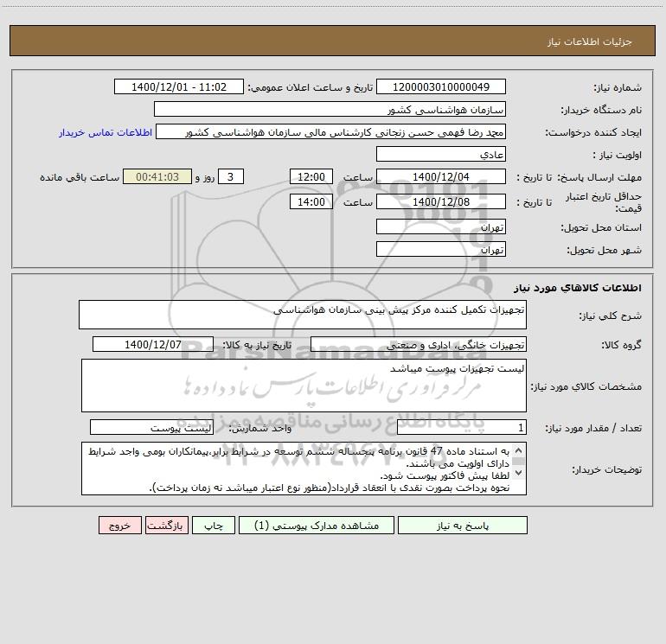Click the label شماره نیاز
The image size is (666, 644).
[x=618, y=87]
